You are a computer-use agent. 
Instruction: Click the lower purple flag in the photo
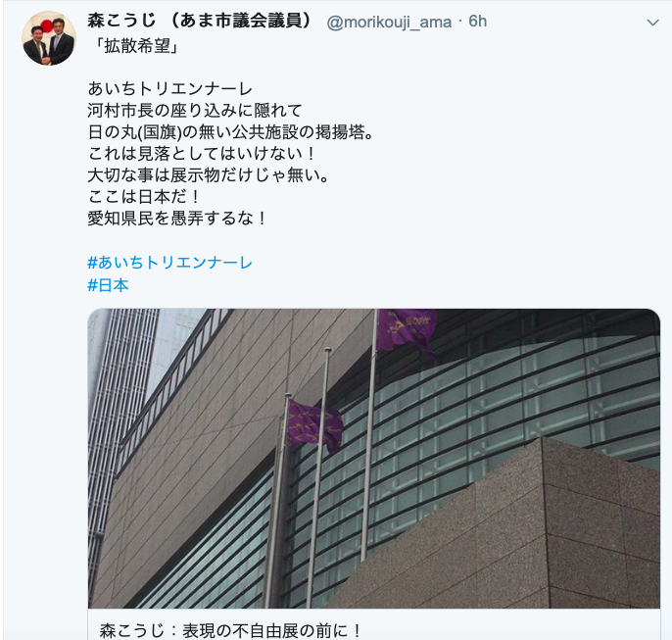point(315,425)
